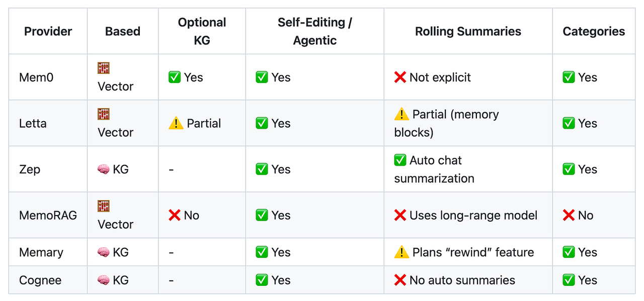This screenshot has height=301, width=644.
Task: Click the brain icon in Cognee row
Action: tap(103, 280)
